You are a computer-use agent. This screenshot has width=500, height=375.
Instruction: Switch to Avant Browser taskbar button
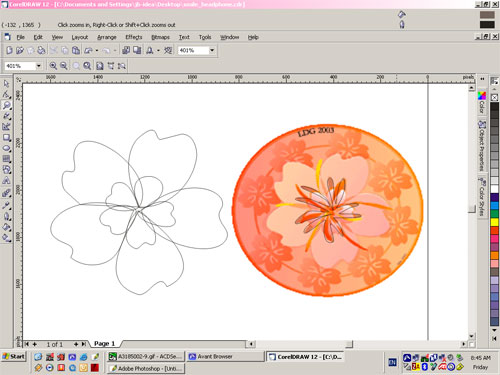tap(225, 357)
